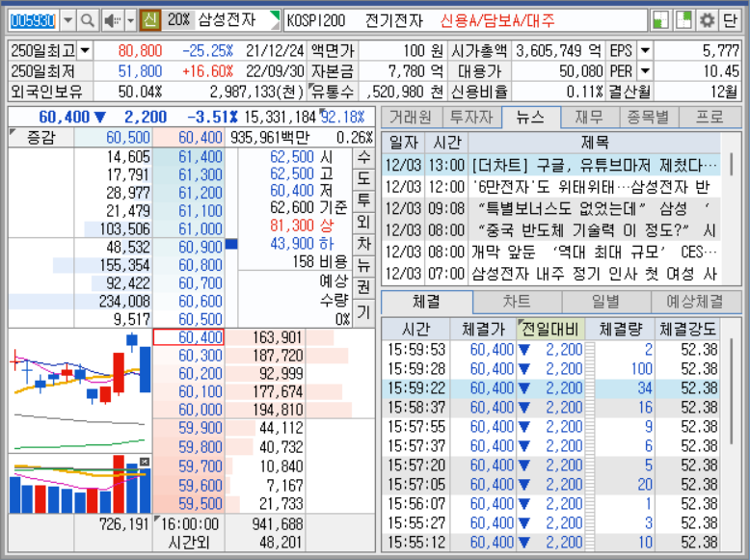
Task: Click the 투 side button
Action: pyautogui.click(x=363, y=200)
